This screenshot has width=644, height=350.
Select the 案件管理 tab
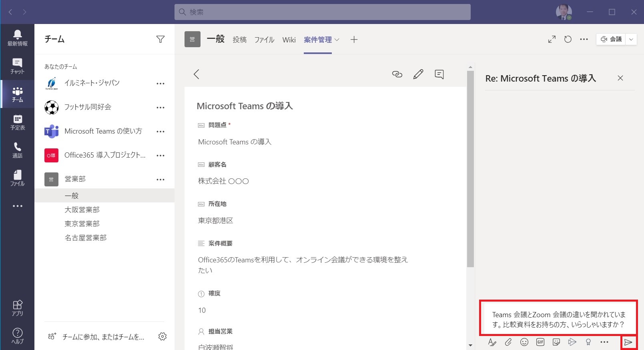click(318, 40)
